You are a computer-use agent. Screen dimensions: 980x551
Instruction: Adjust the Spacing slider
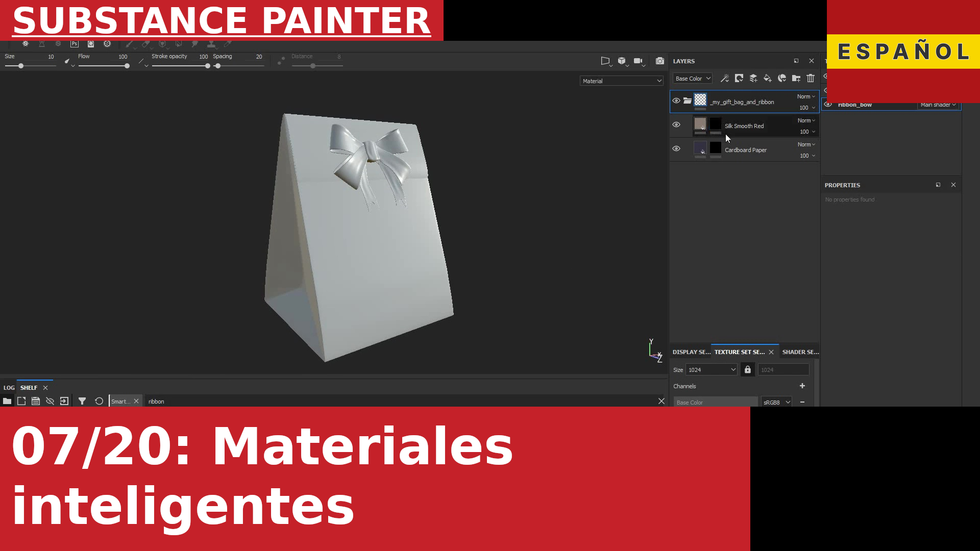tap(238, 66)
